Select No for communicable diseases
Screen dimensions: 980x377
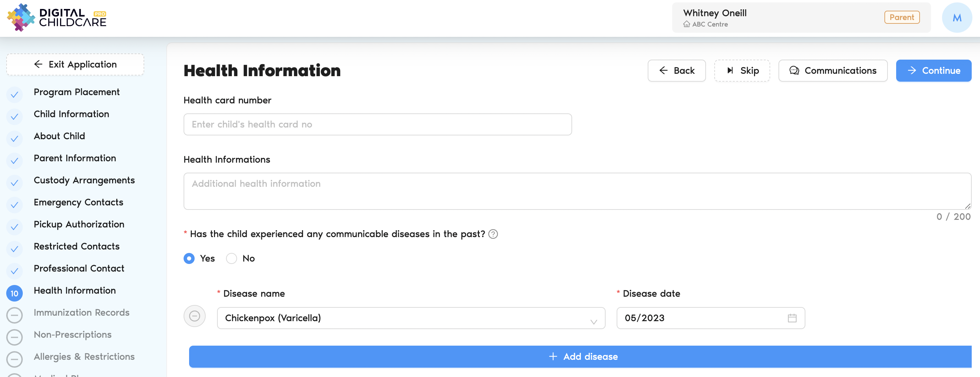point(231,259)
